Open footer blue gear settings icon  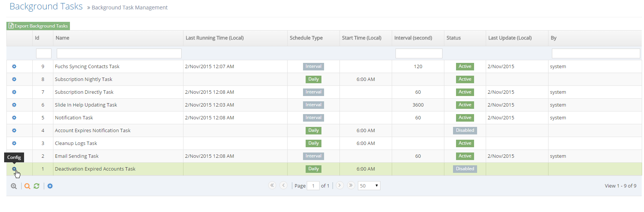point(50,186)
